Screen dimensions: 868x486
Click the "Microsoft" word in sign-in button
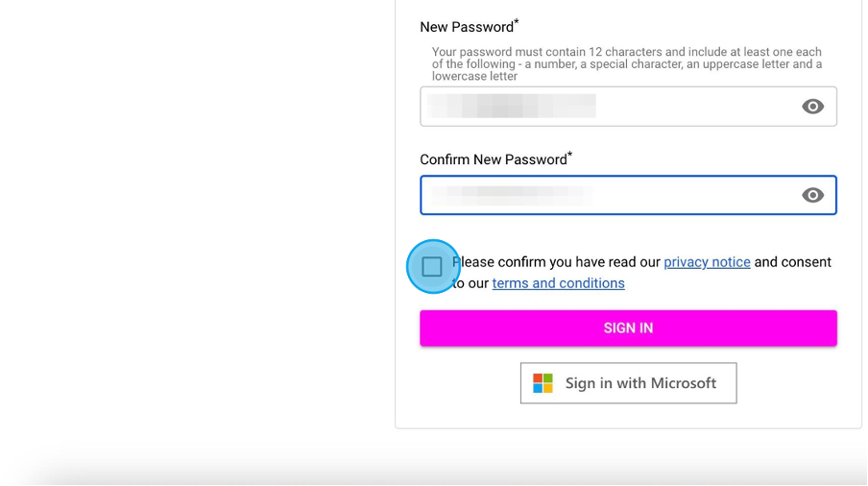pyautogui.click(x=683, y=383)
